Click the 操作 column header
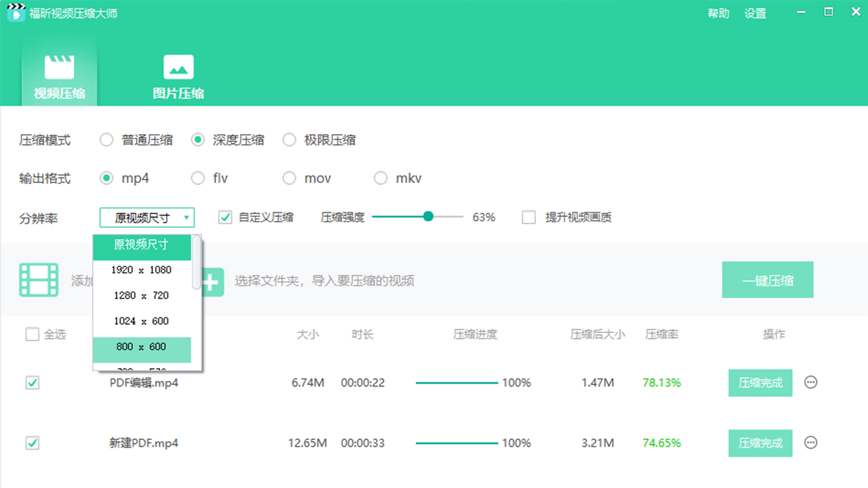Image resolution: width=868 pixels, height=488 pixels. [x=774, y=334]
